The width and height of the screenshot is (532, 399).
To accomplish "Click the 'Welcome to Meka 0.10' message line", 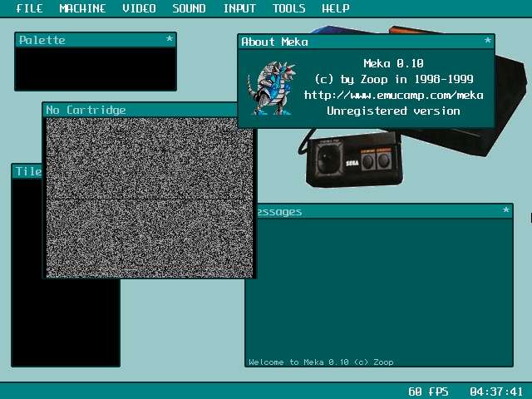I will pos(321,362).
